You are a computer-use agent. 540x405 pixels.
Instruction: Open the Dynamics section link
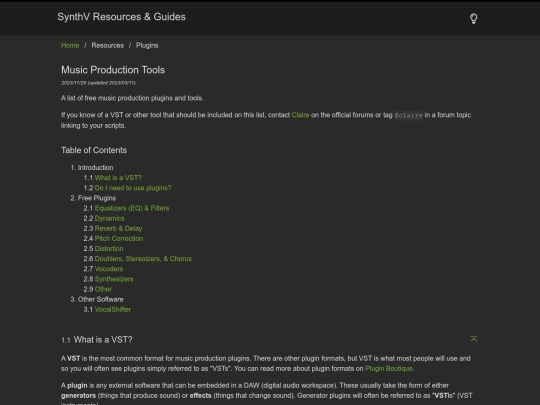110,218
